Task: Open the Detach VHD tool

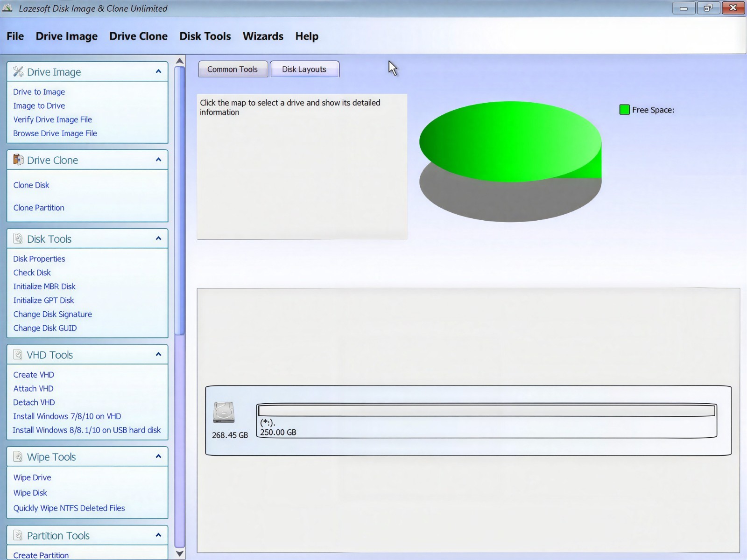Action: (34, 402)
